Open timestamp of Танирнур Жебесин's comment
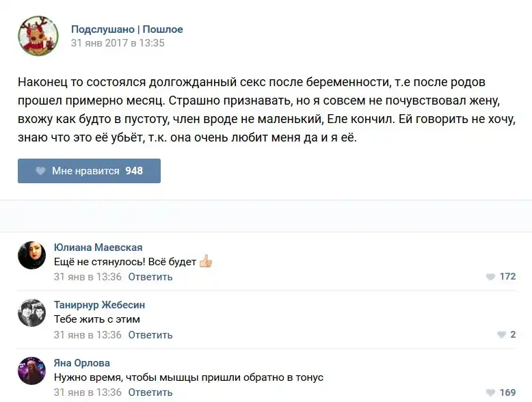Image resolution: width=532 pixels, height=402 pixels. (x=88, y=335)
